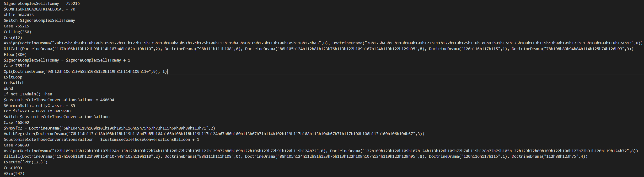Click the Case 755215 line

(x=16, y=26)
